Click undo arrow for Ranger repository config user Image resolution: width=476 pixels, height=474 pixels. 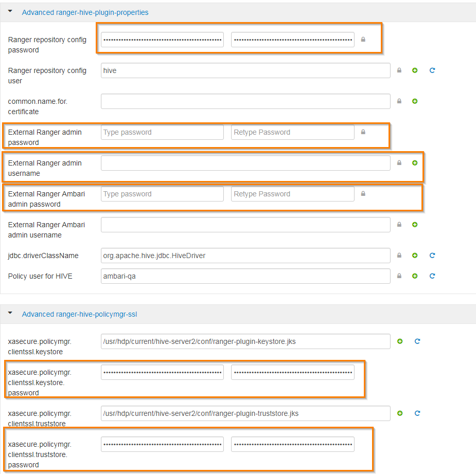[432, 70]
